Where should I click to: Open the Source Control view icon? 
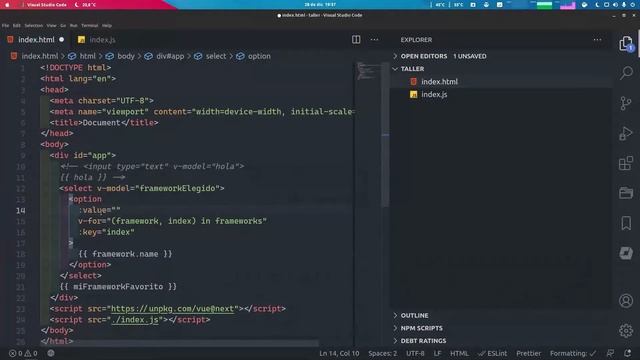[626, 103]
